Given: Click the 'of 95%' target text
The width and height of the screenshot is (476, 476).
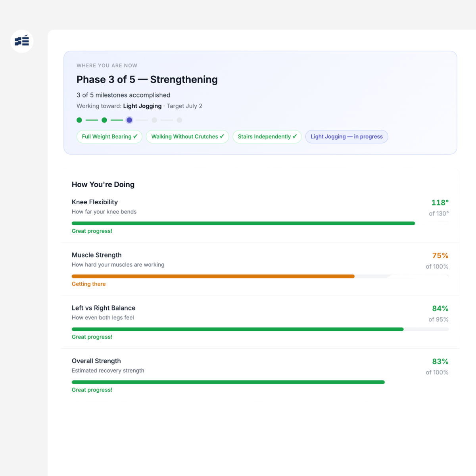Looking at the screenshot, I should point(439,319).
